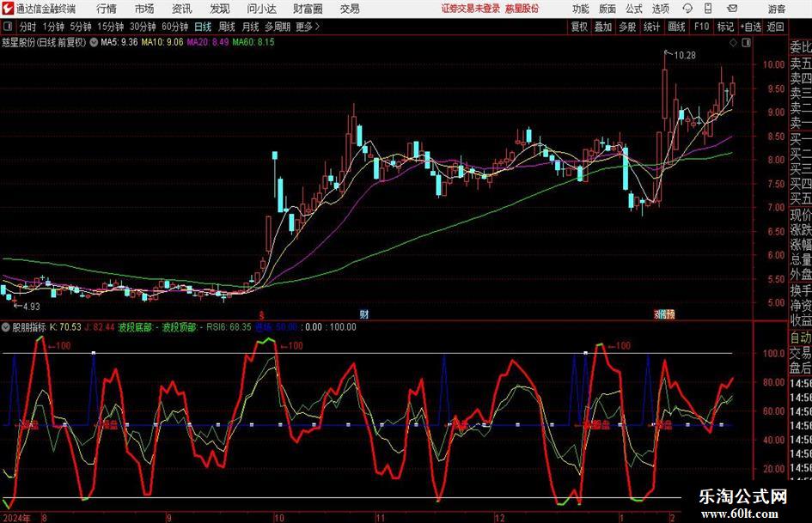Viewport: 812px width, 523px height.
Task: Open the F10 company info button
Action: tap(701, 27)
